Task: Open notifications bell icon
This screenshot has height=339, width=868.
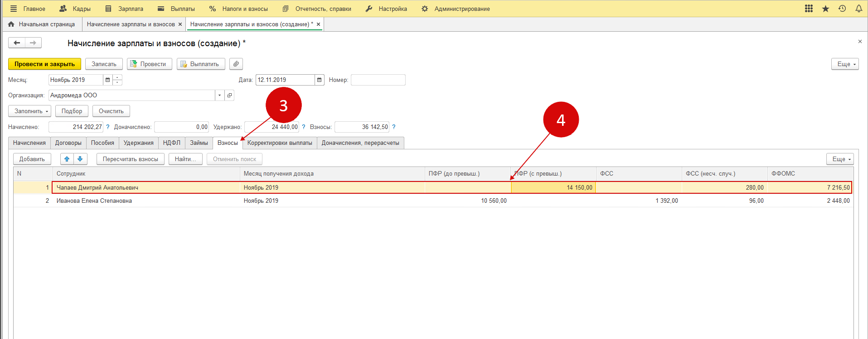Action: 858,9
